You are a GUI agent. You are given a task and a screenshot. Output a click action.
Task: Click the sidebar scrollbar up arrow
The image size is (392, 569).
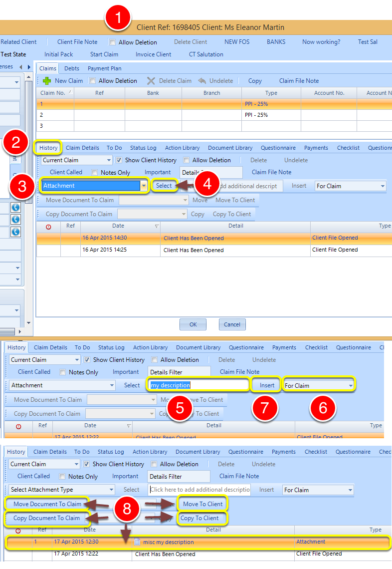[28, 77]
